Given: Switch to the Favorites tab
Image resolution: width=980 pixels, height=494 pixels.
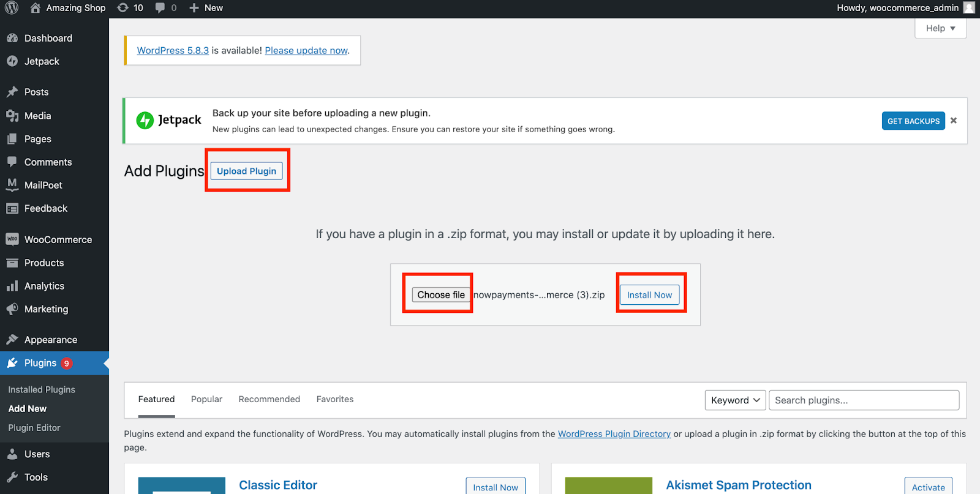Looking at the screenshot, I should [x=335, y=399].
